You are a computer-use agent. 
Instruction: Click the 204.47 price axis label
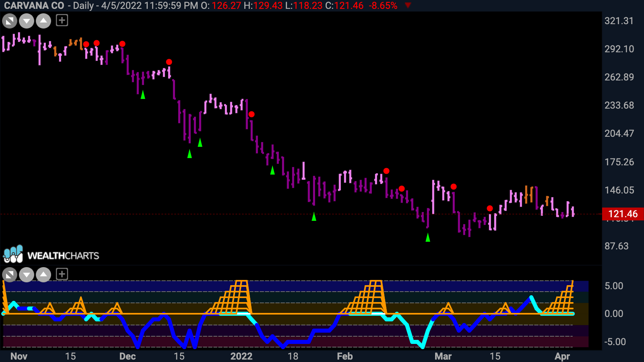pos(619,134)
